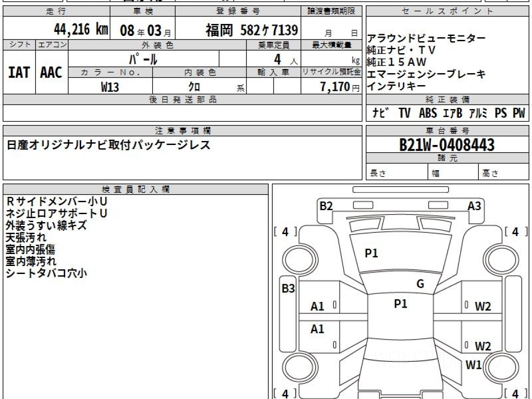
Task: Select 室内薄汚れ note
Action: (31, 261)
